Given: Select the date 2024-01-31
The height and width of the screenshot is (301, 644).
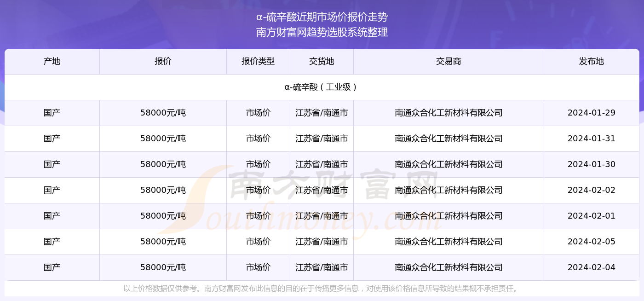Looking at the screenshot, I should click(x=592, y=139).
